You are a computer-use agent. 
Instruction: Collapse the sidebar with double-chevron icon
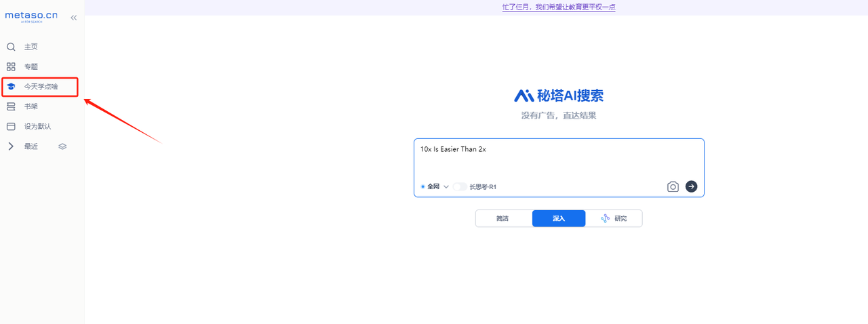point(74,18)
